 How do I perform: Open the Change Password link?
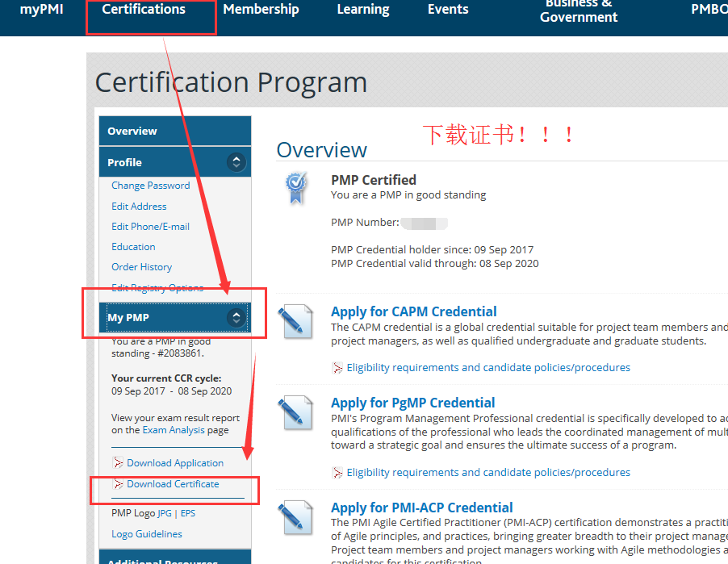pos(150,186)
